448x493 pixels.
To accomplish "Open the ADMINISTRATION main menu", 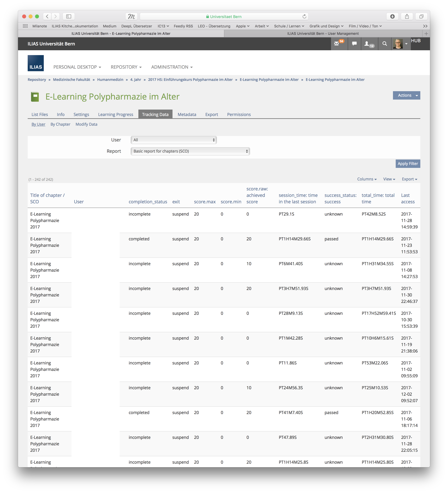I will (x=172, y=67).
